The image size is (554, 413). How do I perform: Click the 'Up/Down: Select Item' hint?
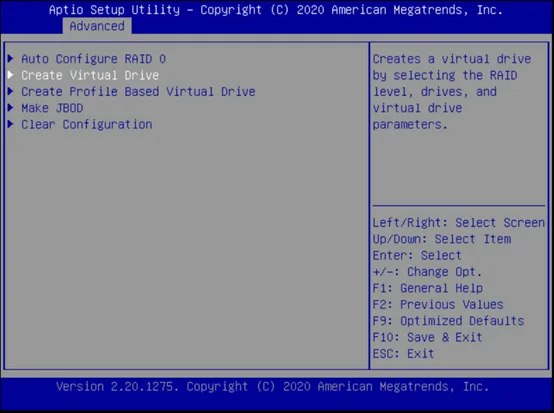coord(442,239)
